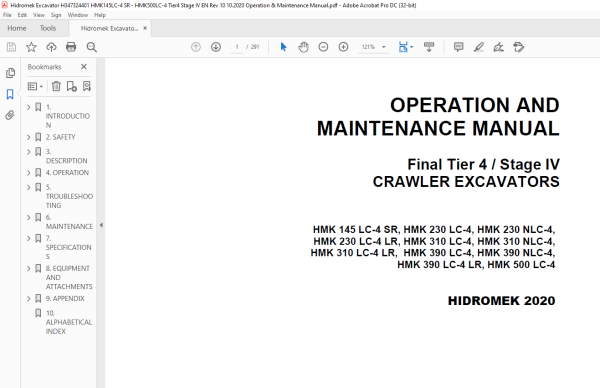Expand the 3. DESCRIPTION bookmark
Screen dimensions: 600x388
[x=29, y=152]
